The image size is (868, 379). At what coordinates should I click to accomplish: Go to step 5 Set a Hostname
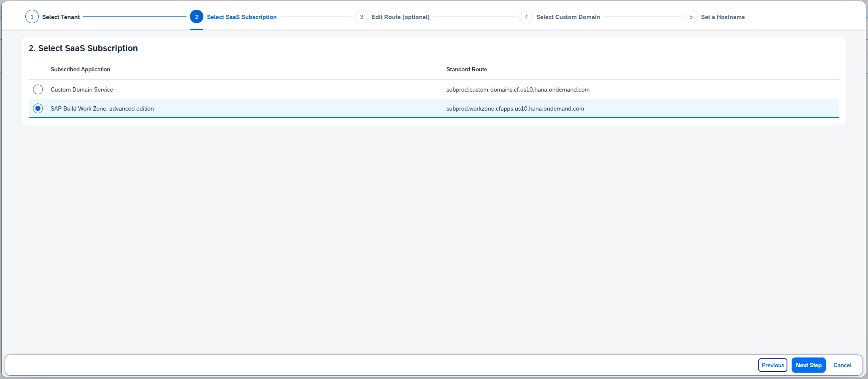pos(715,17)
